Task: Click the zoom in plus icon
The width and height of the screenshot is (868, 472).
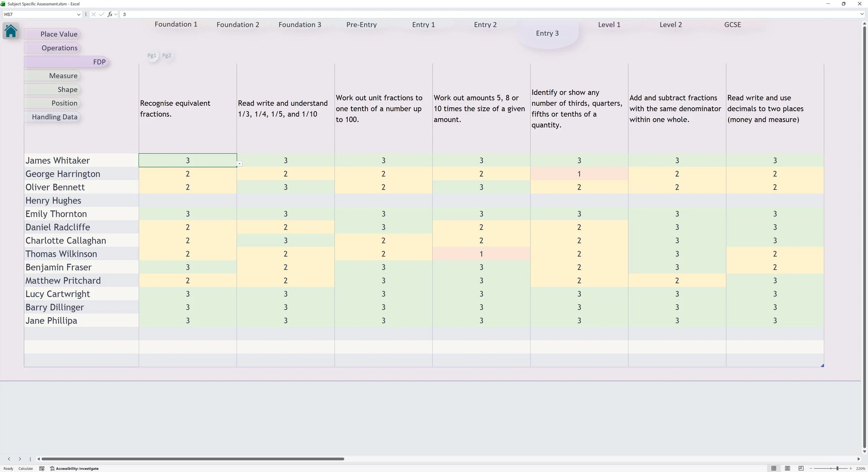Action: pos(851,469)
